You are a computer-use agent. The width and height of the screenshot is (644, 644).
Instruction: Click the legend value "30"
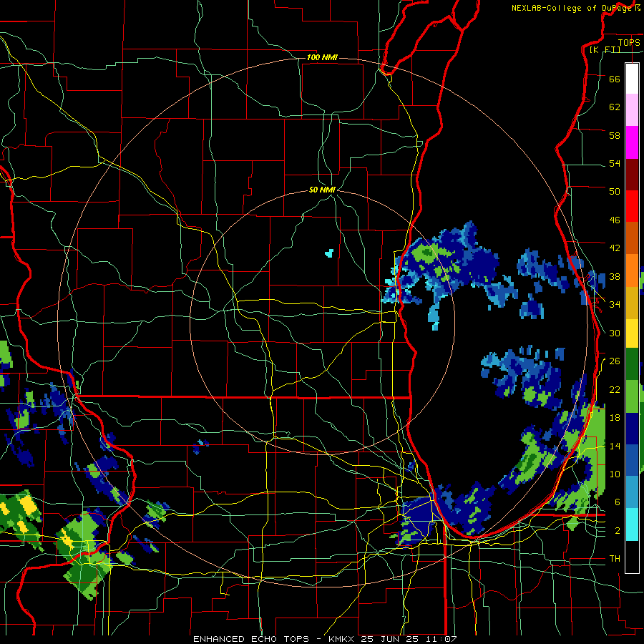615,333
